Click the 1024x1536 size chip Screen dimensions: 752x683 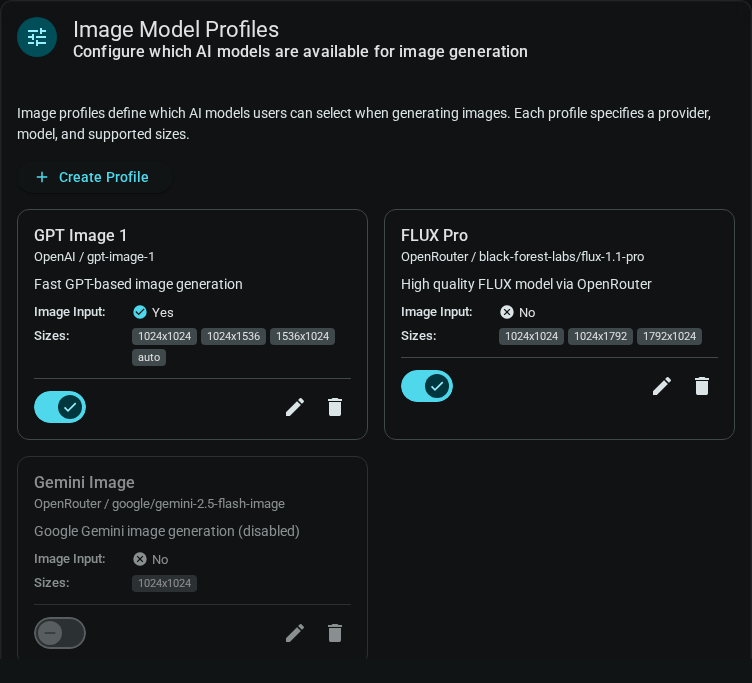pyautogui.click(x=234, y=336)
